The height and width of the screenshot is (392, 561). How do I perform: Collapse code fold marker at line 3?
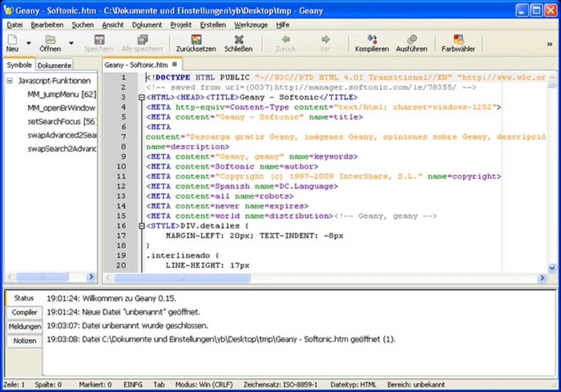pos(141,97)
